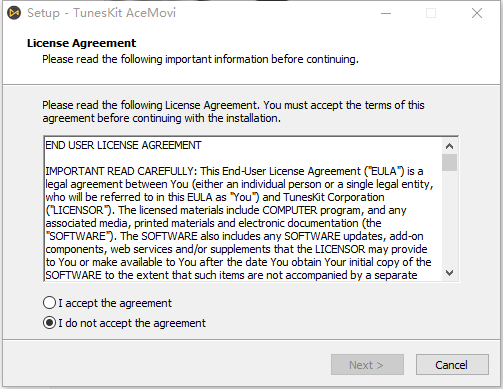Click the "important information before continuing" subtitle

262,59
